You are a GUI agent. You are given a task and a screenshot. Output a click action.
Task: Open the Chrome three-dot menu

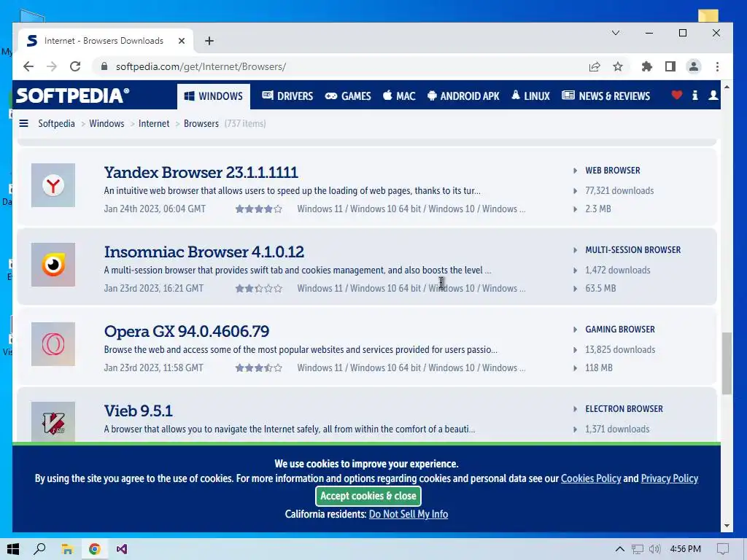pyautogui.click(x=718, y=66)
